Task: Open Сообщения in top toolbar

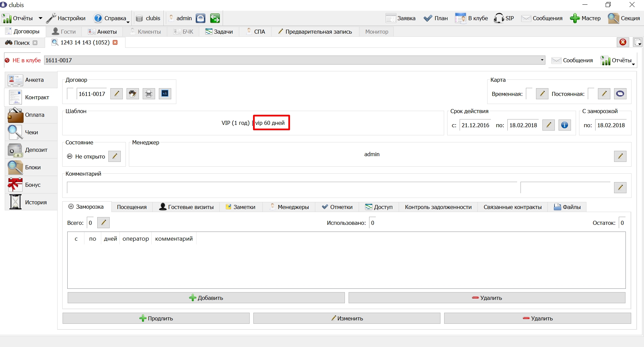Action: coord(542,18)
